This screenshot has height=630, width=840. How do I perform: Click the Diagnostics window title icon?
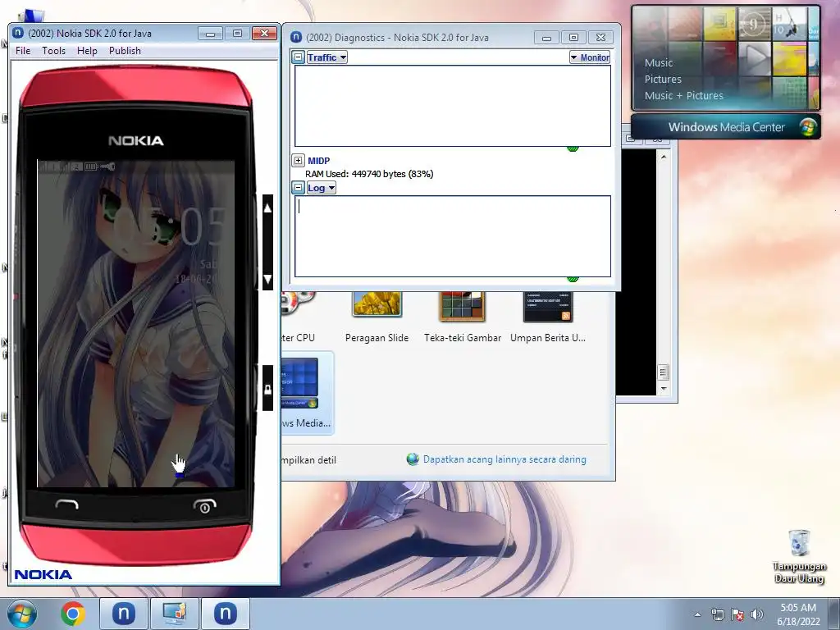(x=295, y=37)
